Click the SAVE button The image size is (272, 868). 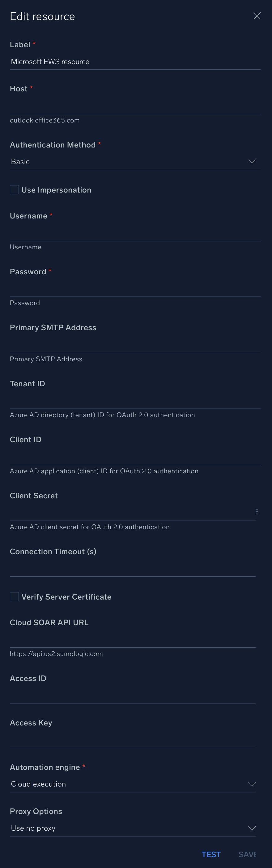(x=247, y=854)
